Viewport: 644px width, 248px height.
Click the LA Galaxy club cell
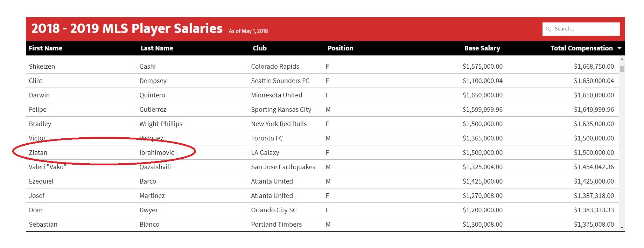coord(265,152)
